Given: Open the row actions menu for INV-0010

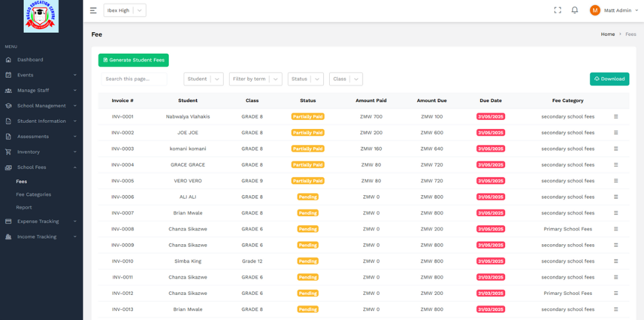Looking at the screenshot, I should 616,261.
